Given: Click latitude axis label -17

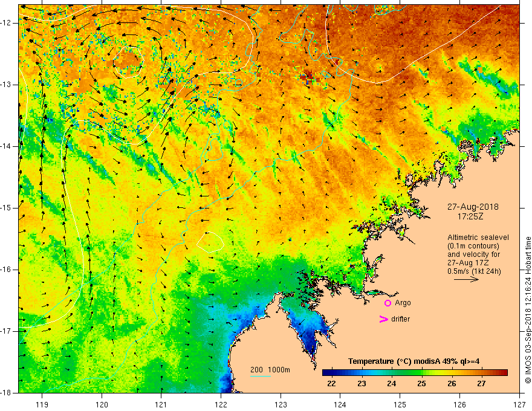Looking at the screenshot, I should tap(5, 331).
